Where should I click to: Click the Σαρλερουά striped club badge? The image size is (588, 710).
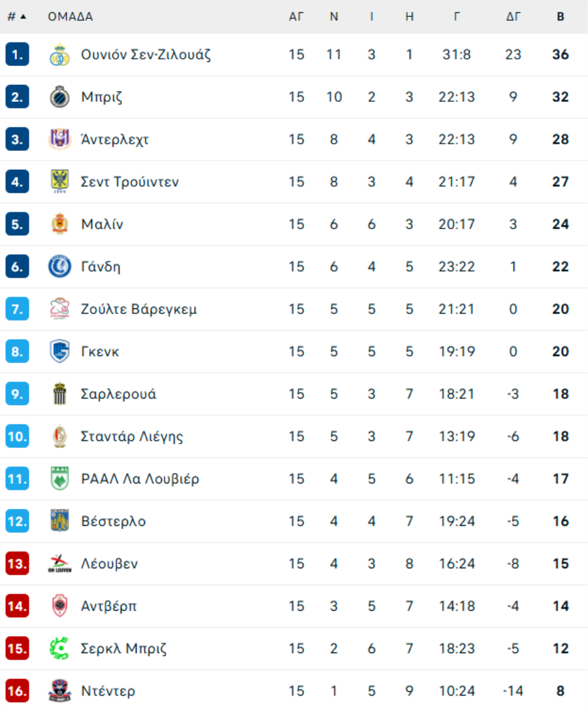59,394
